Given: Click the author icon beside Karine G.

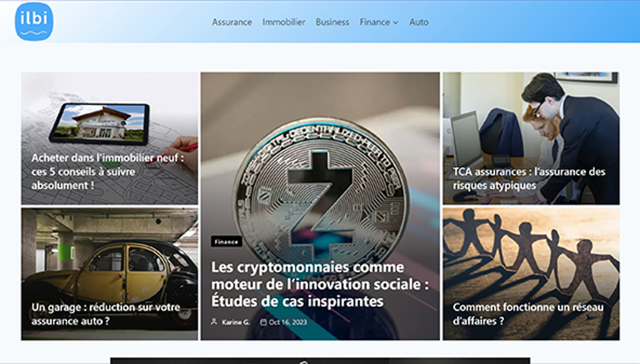Looking at the screenshot, I should click(x=214, y=322).
